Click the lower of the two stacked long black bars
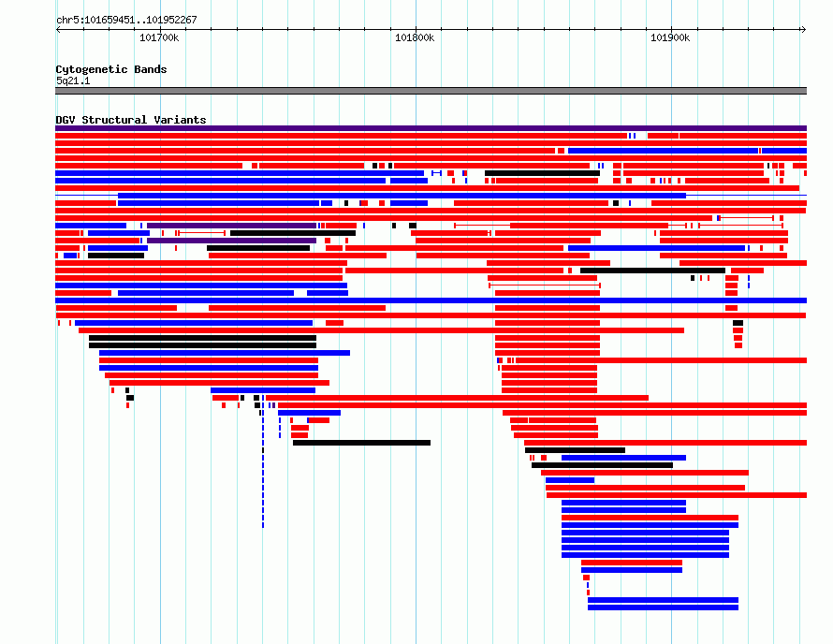This screenshot has width=833, height=644. tap(202, 345)
